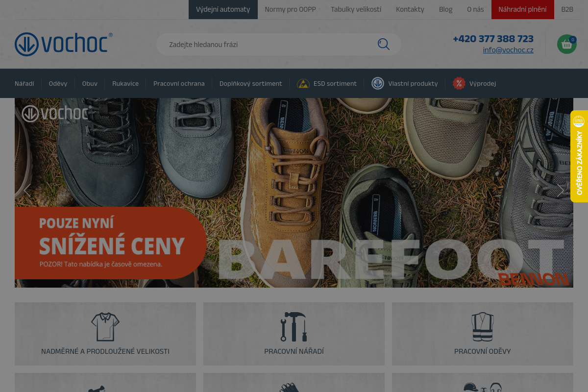This screenshot has width=588, height=392.
Task: Open Pracovní ochrana category menu
Action: 179,83
